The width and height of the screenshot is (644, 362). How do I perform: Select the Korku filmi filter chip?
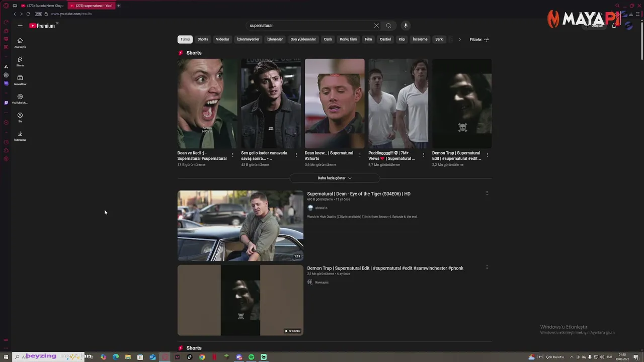pyautogui.click(x=348, y=39)
